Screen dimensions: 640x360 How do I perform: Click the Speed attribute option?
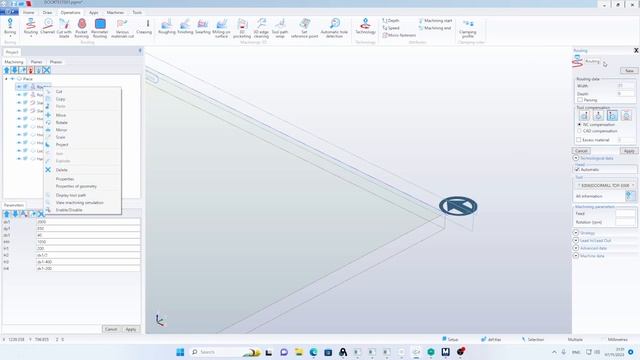point(391,28)
